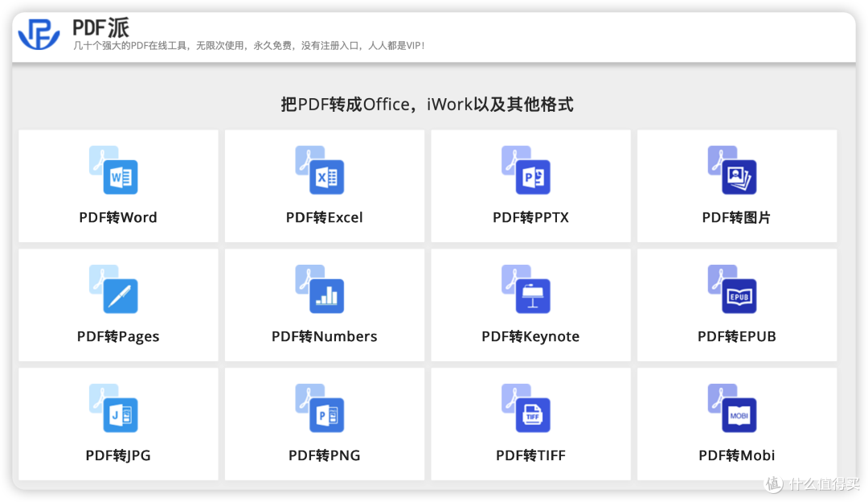Click the PDF to EPUB icon
The height and width of the screenshot is (502, 868).
point(732,290)
